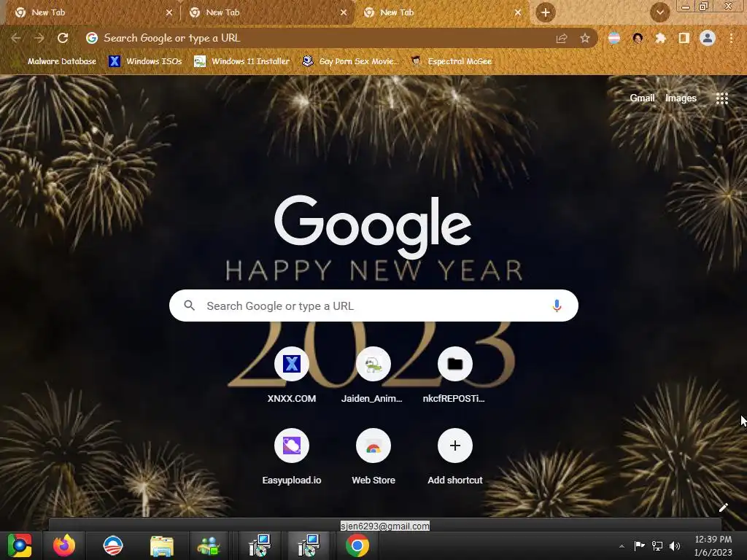
Task: Open the Google apps grid
Action: [721, 98]
